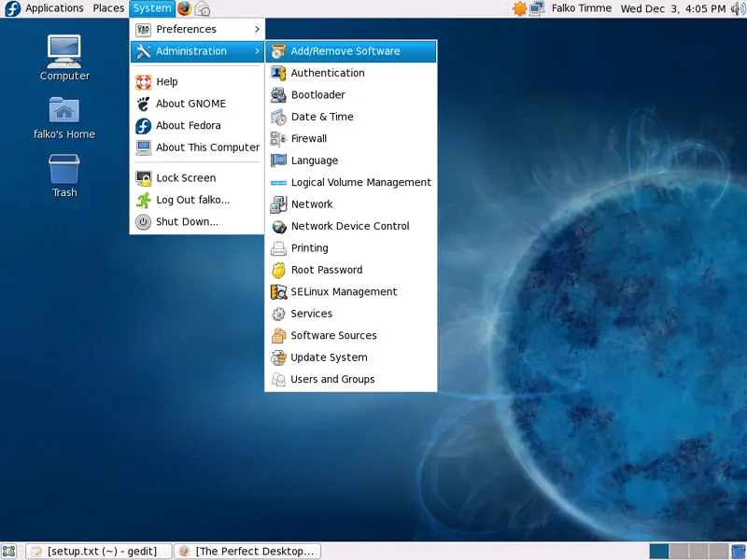Open the clock showing Wed Dec 3
Screen dimensions: 747x560
tap(672, 8)
